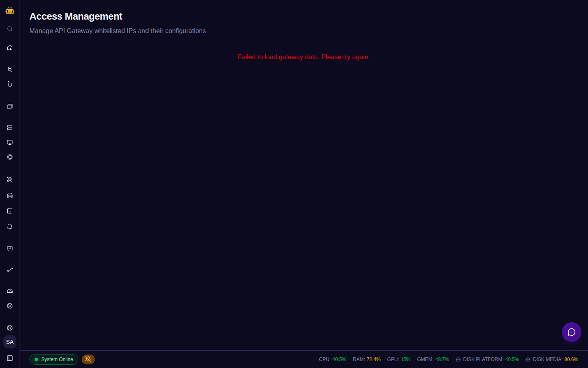
Task: Open the presentation chart board icon
Action: pos(10,249)
